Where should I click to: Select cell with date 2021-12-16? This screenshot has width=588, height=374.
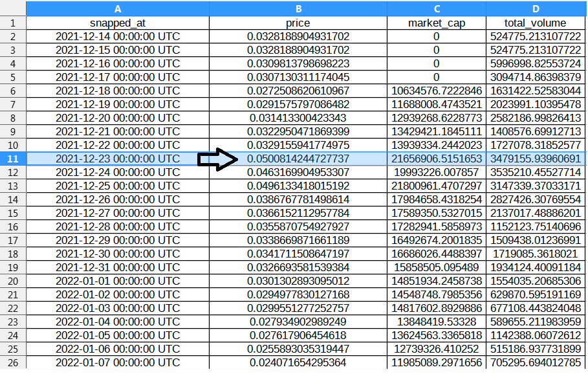(x=118, y=63)
